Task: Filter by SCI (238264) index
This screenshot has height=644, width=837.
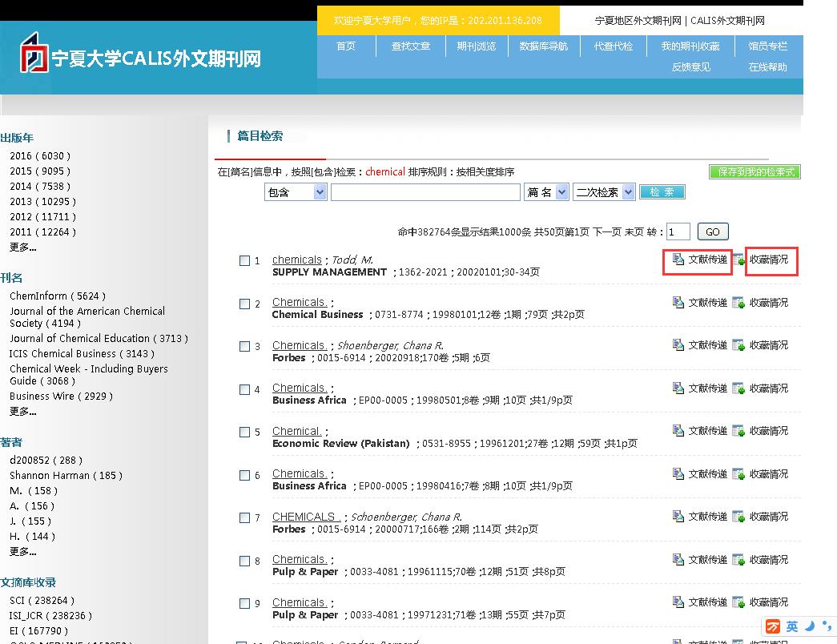Action: [x=42, y=600]
